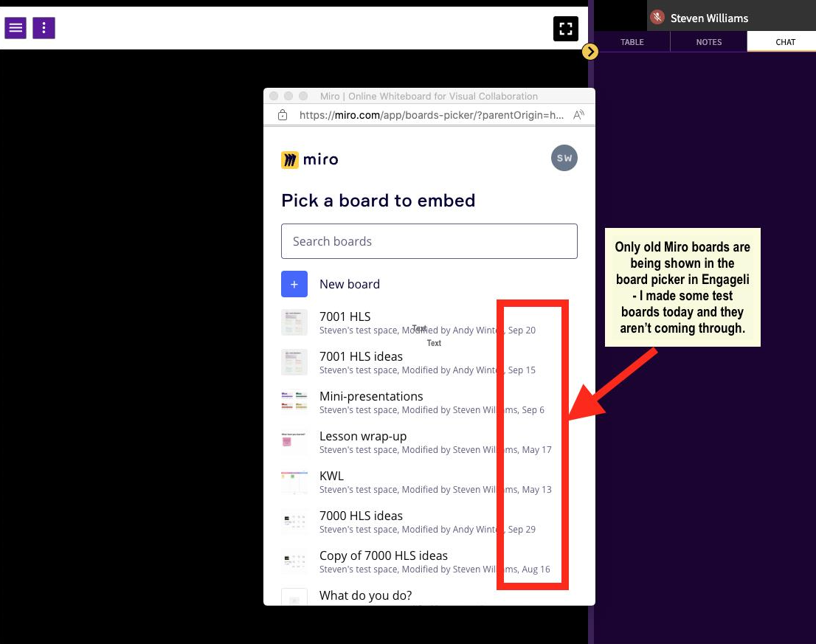The width and height of the screenshot is (816, 644).
Task: Select the New board label
Action: 350,284
